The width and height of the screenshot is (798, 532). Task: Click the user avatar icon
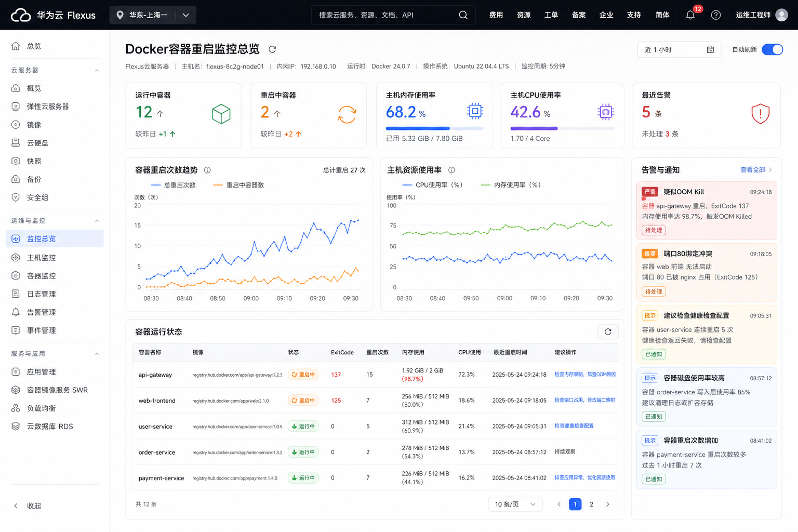pyautogui.click(x=781, y=15)
